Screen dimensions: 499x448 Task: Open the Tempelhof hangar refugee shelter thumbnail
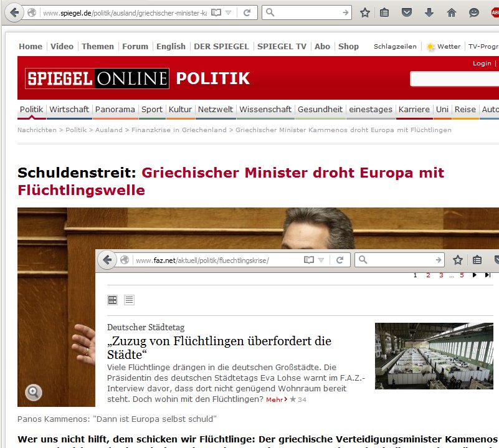point(434,356)
